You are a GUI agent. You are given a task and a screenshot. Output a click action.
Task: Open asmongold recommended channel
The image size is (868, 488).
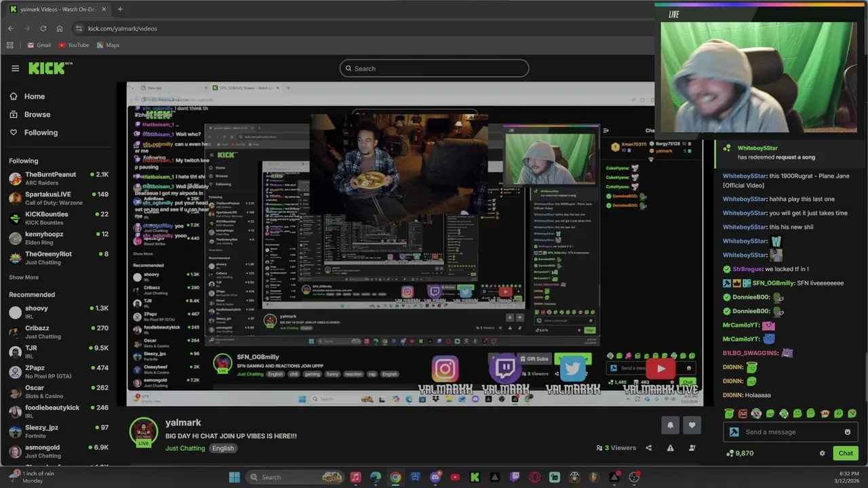coord(58,451)
